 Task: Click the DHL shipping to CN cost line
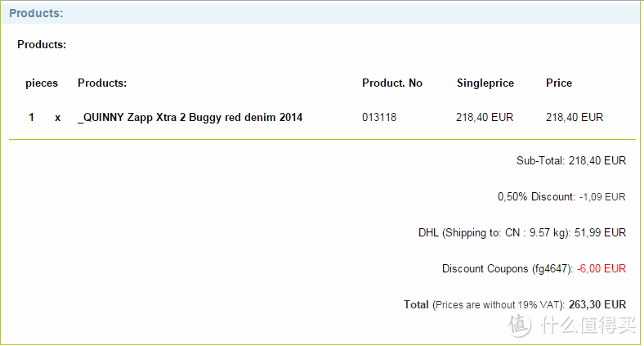pos(522,232)
